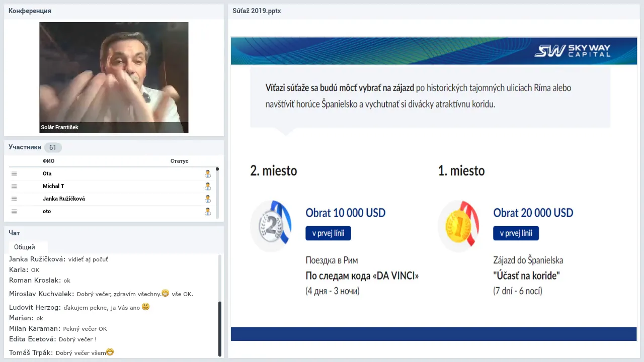Click the '1. miesto' heading on slide
644x362 pixels.
click(x=461, y=170)
